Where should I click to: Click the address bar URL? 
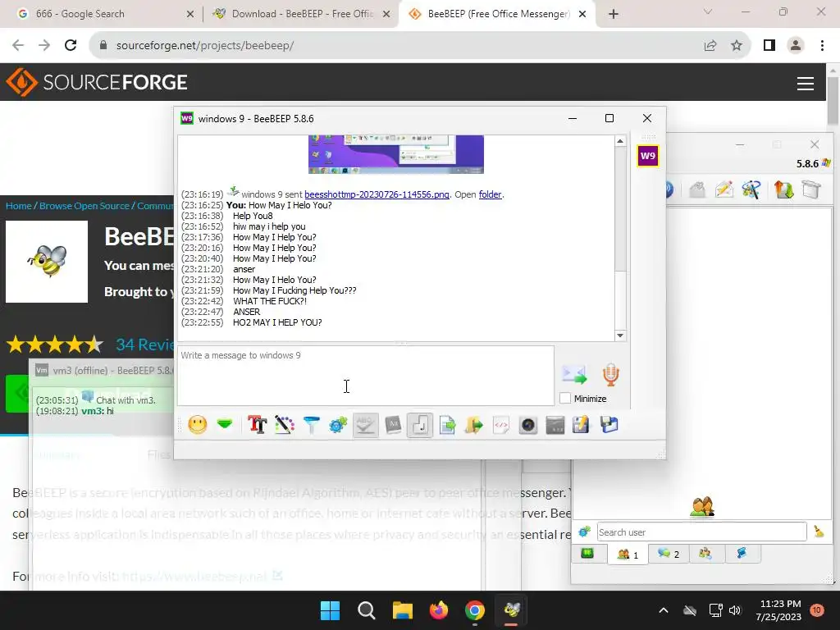[204, 46]
